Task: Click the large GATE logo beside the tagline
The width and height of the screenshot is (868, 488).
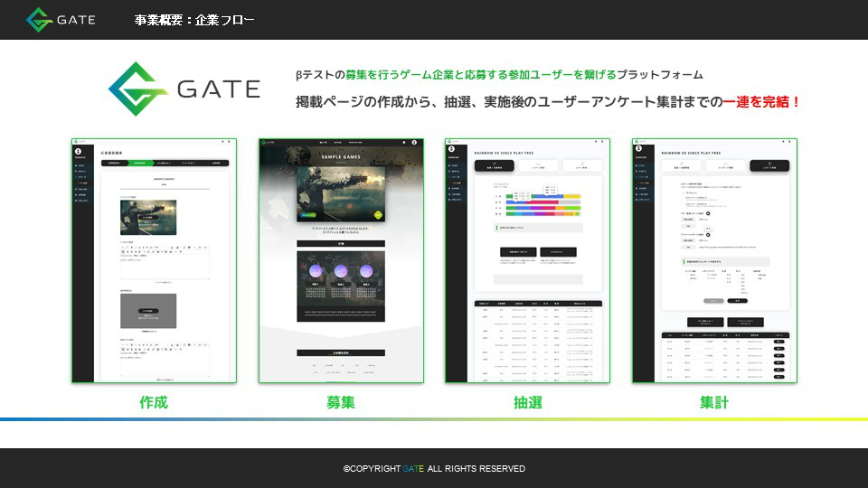Action: coord(184,89)
